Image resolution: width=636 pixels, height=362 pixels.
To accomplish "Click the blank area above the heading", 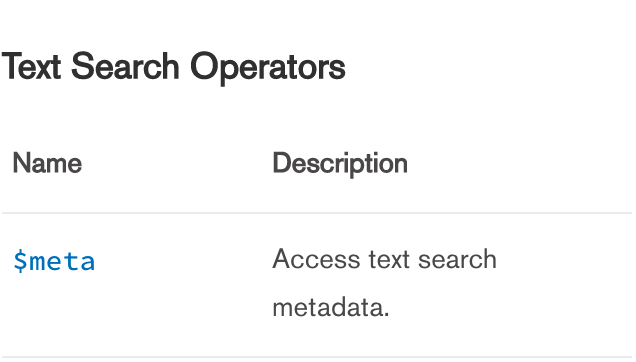I will (318, 22).
